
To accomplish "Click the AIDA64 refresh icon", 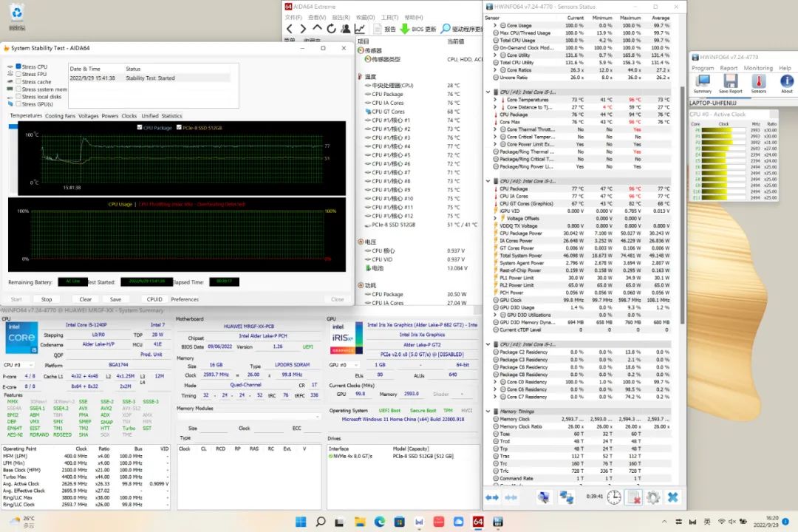I will pyautogui.click(x=331, y=29).
